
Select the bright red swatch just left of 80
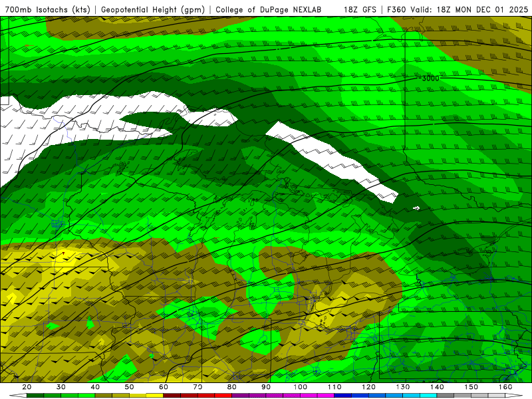tap(223, 396)
